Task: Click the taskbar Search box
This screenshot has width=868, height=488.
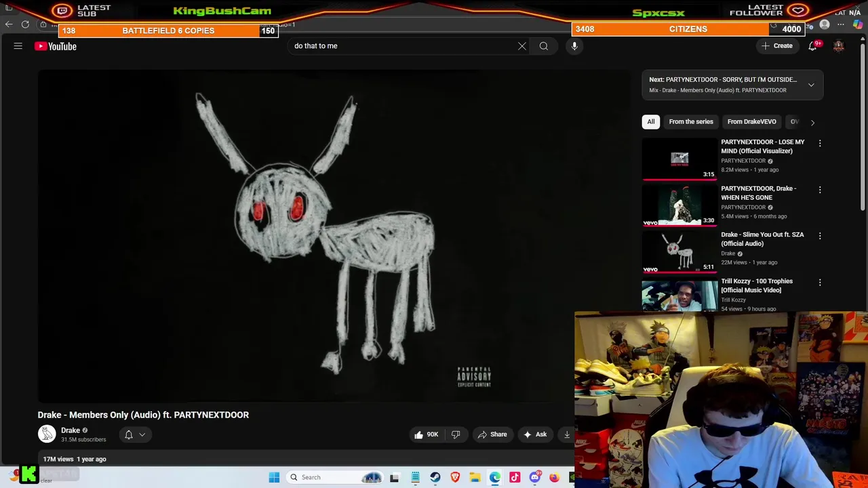Action: pos(334,477)
